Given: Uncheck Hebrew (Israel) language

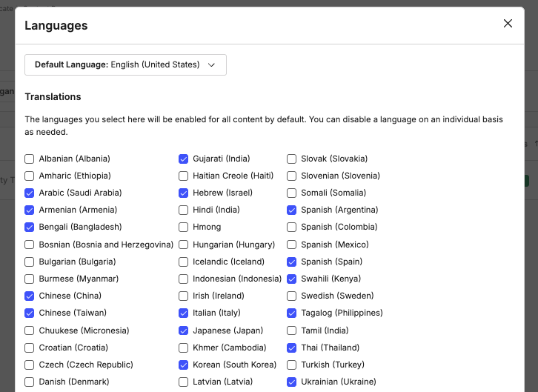Looking at the screenshot, I should pyautogui.click(x=184, y=193).
